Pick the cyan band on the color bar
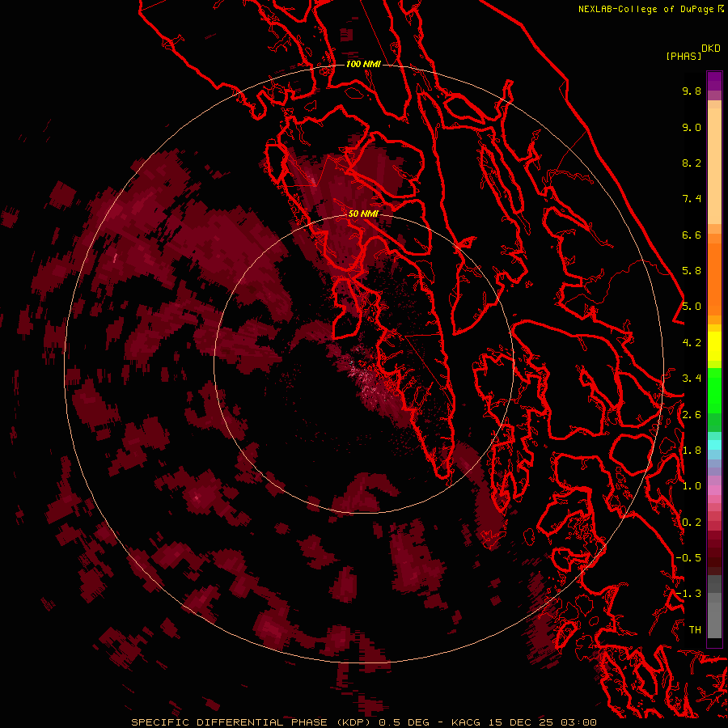Screen dimensions: 728x728 click(x=714, y=444)
